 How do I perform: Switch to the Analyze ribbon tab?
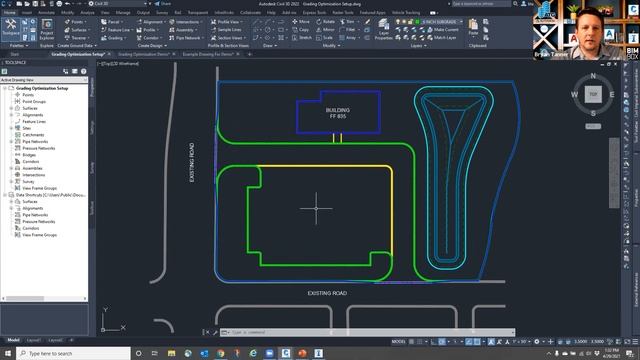87,13
